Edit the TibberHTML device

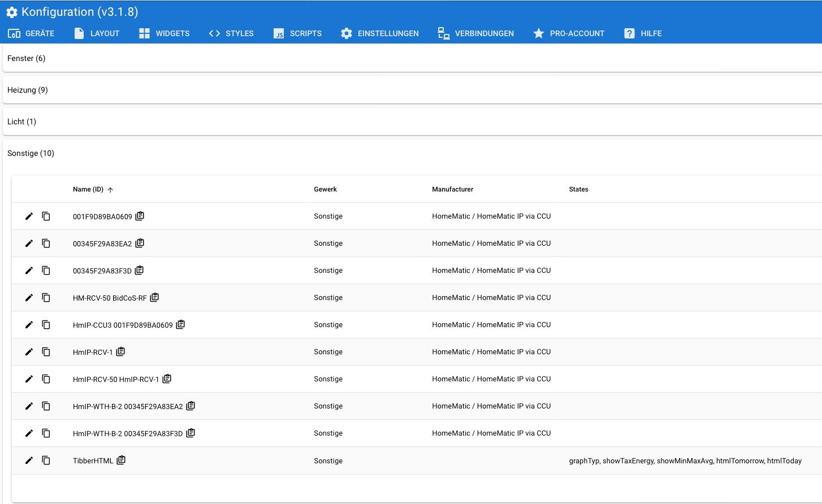29,460
